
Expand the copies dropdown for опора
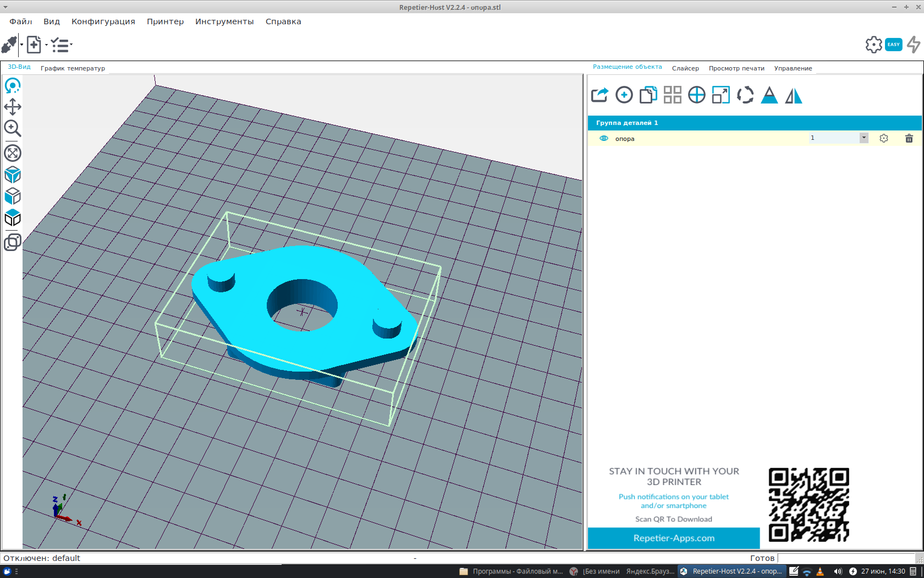[864, 138]
